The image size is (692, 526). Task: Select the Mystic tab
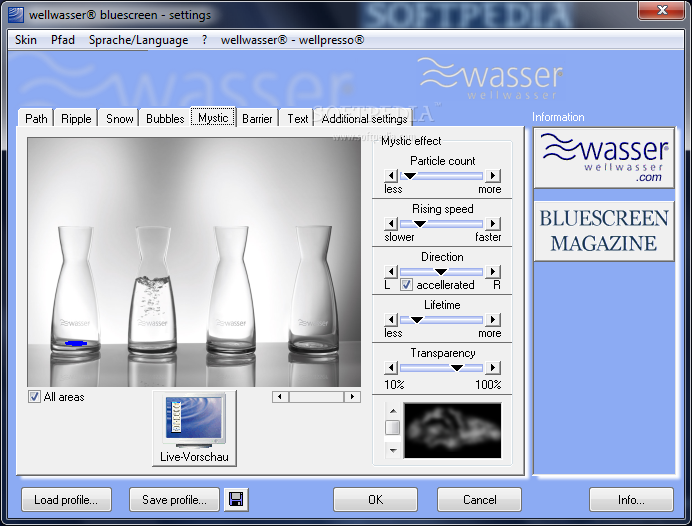tap(213, 117)
